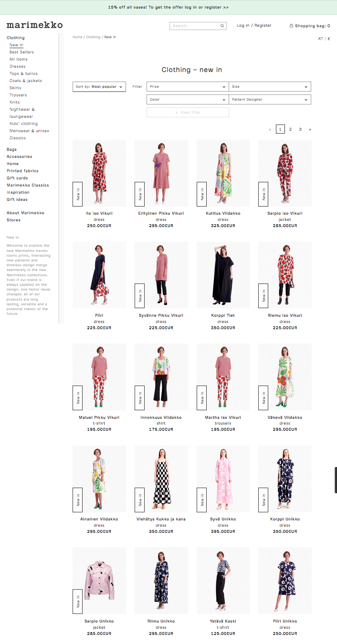Select New in from sidebar
The width and height of the screenshot is (337, 644).
[16, 45]
